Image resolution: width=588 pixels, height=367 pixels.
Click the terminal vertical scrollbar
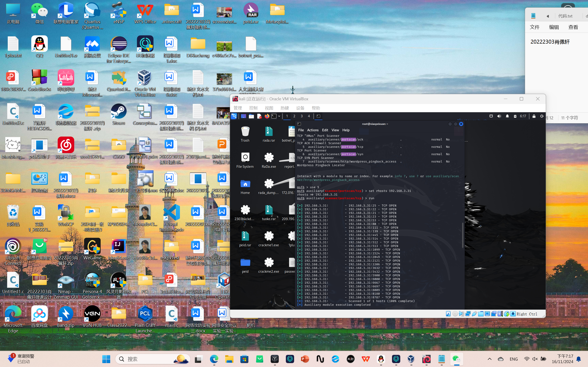pyautogui.click(x=462, y=235)
